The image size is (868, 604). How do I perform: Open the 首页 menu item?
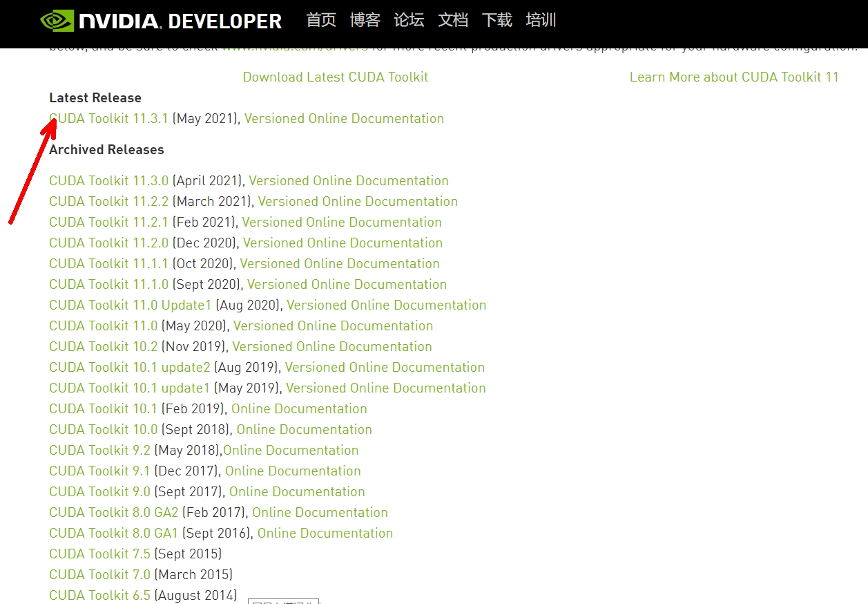click(321, 20)
